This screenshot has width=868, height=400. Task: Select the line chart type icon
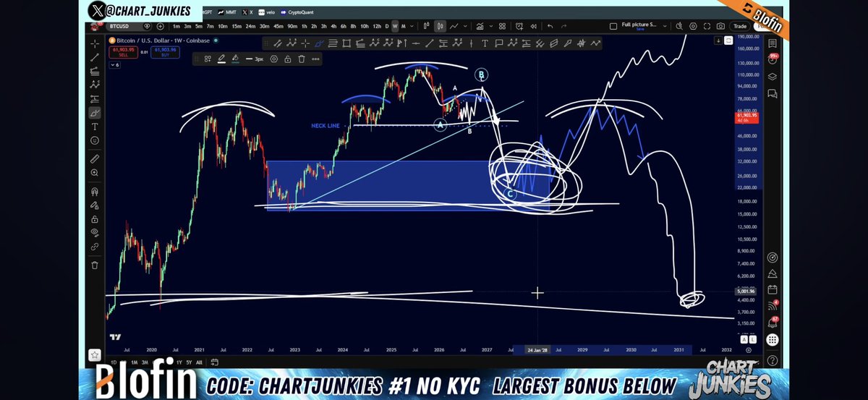454,26
